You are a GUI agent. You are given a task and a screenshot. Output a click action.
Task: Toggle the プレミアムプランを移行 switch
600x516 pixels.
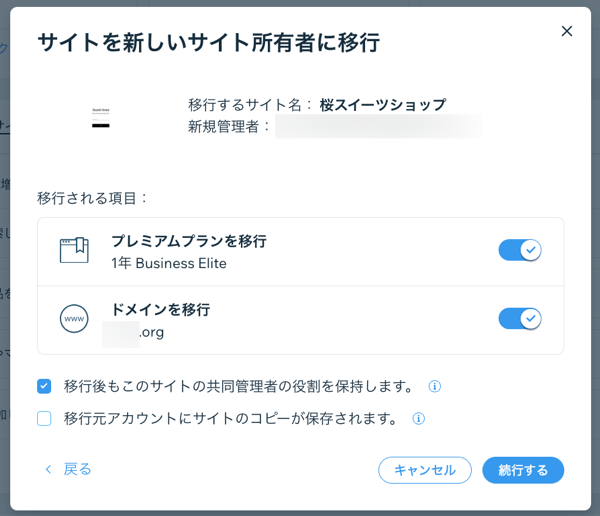pos(520,250)
